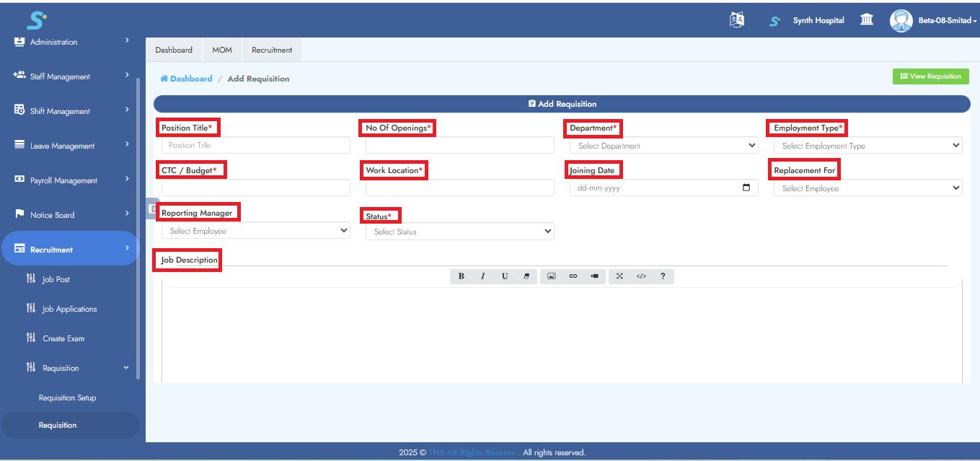This screenshot has width=980, height=461.
Task: Insert a video via the video icon
Action: coord(596,276)
